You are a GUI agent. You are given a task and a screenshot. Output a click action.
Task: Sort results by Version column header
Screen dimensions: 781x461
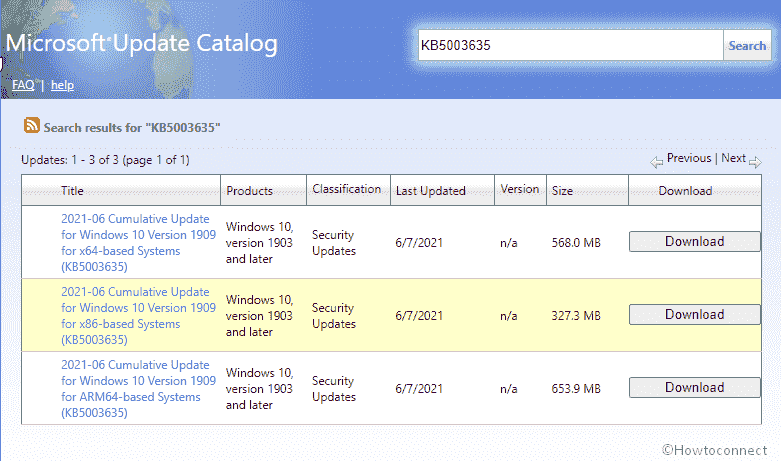[519, 189]
